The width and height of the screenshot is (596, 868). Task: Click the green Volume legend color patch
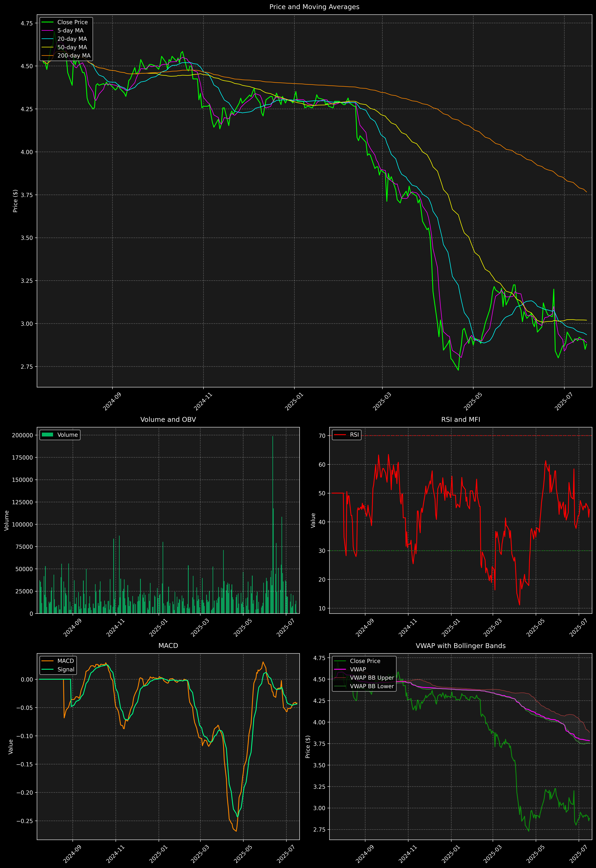coord(47,435)
